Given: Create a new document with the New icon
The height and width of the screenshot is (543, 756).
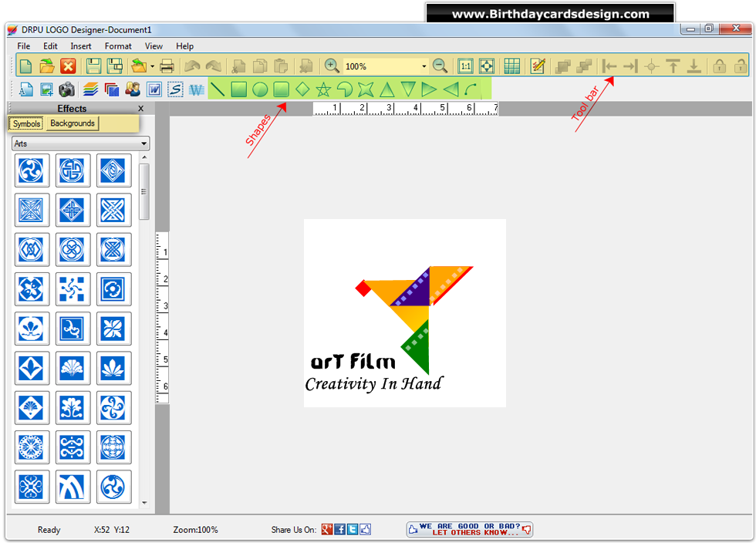Looking at the screenshot, I should click(x=25, y=66).
